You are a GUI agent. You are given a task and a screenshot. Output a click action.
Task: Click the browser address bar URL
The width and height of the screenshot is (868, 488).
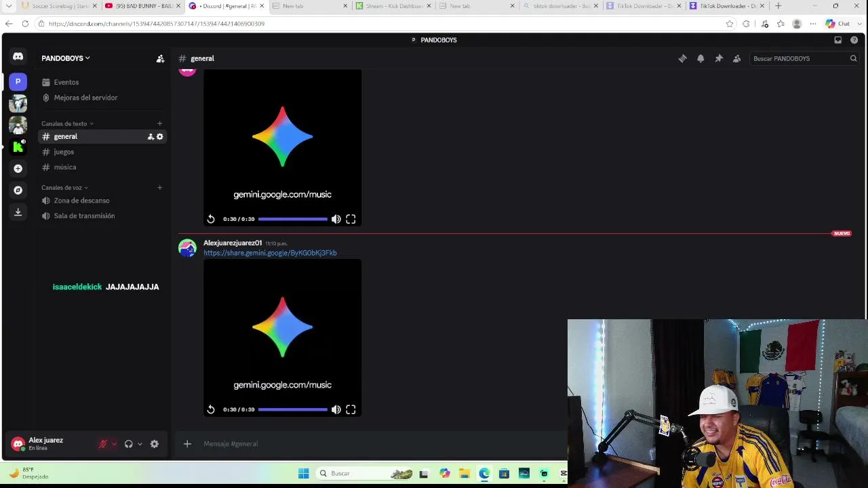tap(157, 24)
